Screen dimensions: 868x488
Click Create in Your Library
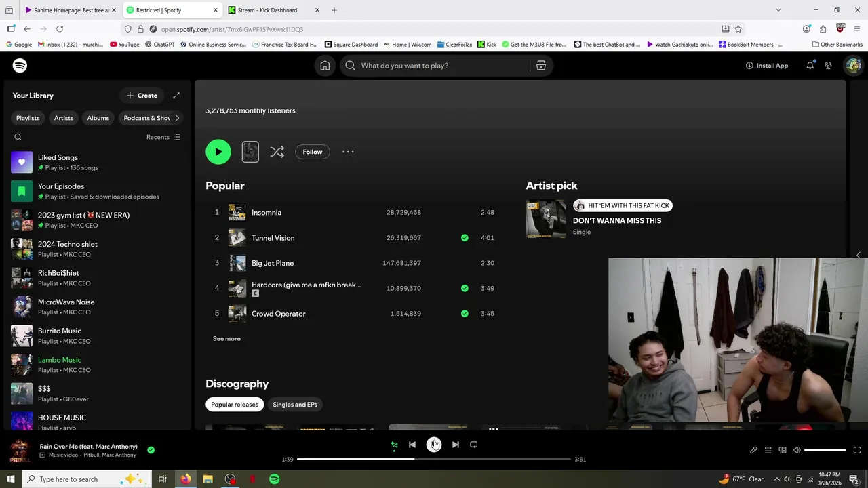(x=142, y=96)
